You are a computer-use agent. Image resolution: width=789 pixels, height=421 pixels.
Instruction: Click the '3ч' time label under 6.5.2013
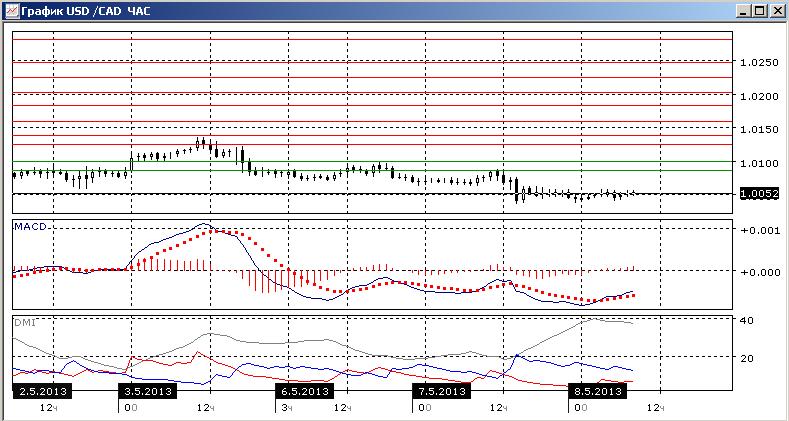(286, 407)
